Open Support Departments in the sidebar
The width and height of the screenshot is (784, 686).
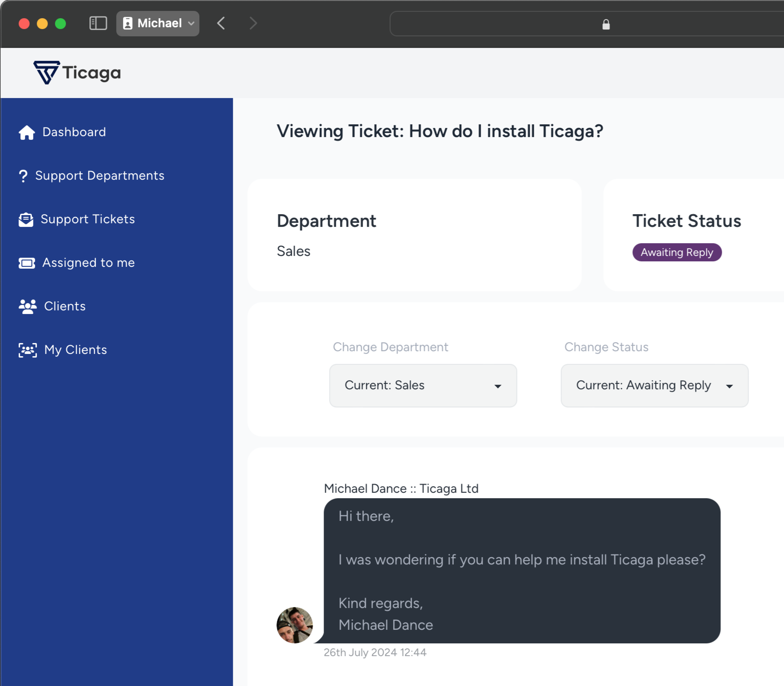point(100,176)
